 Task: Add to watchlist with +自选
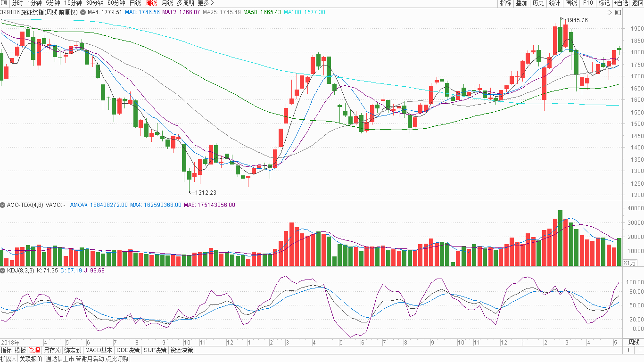click(x=621, y=3)
